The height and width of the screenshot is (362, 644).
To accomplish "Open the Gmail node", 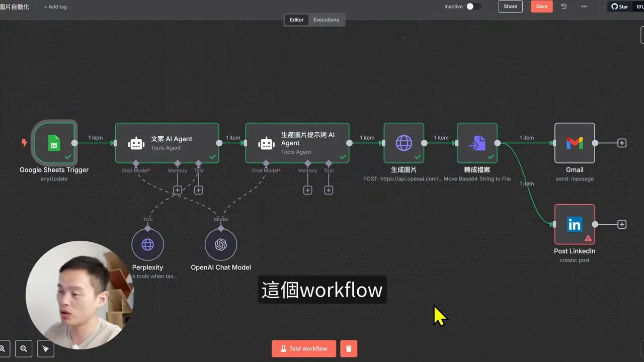I will point(575,143).
